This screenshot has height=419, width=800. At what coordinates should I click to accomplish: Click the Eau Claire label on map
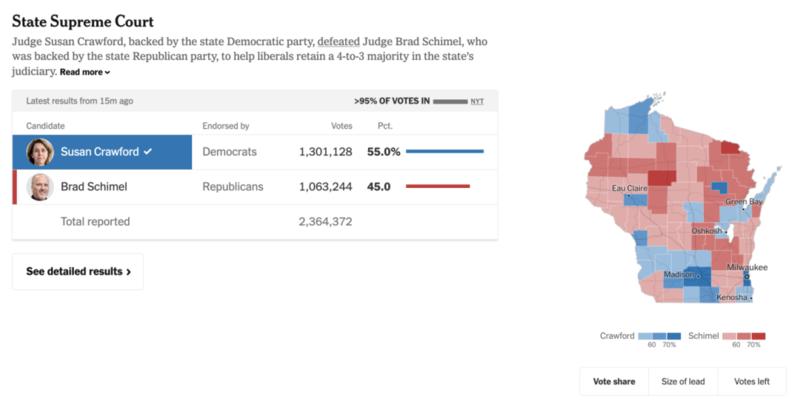632,188
